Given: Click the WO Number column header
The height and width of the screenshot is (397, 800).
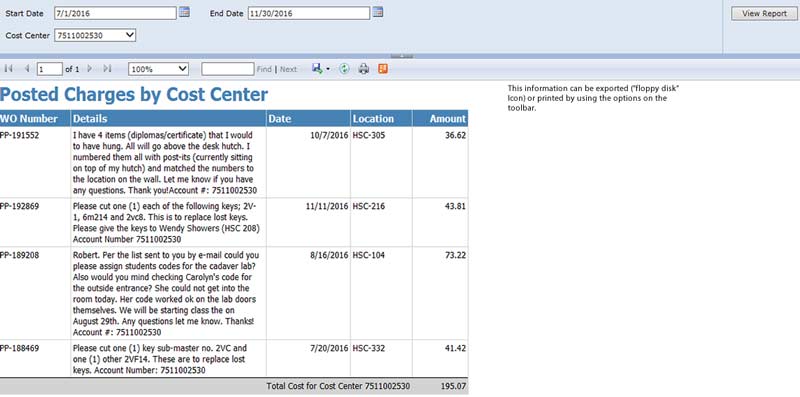Looking at the screenshot, I should [35, 118].
